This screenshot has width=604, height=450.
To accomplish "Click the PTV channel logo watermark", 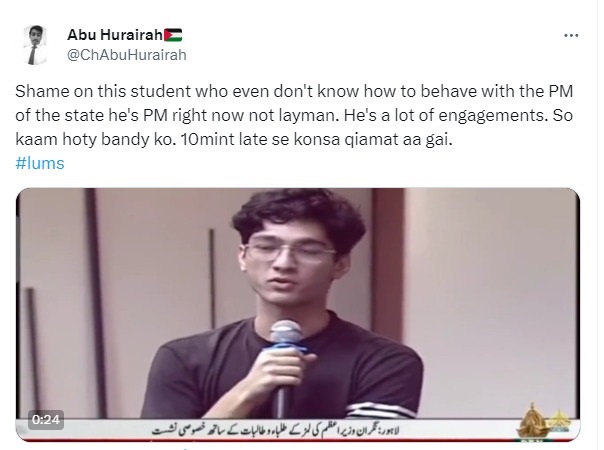I will coord(544,422).
